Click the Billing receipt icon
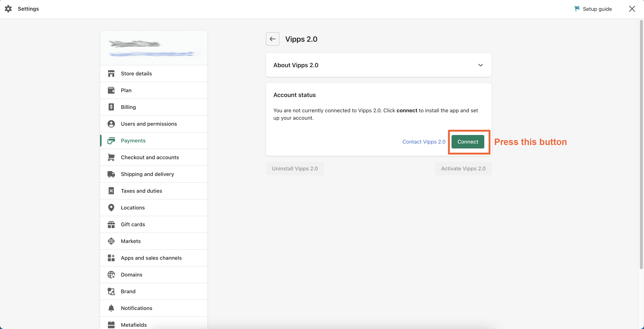This screenshot has width=644, height=329. [111, 107]
